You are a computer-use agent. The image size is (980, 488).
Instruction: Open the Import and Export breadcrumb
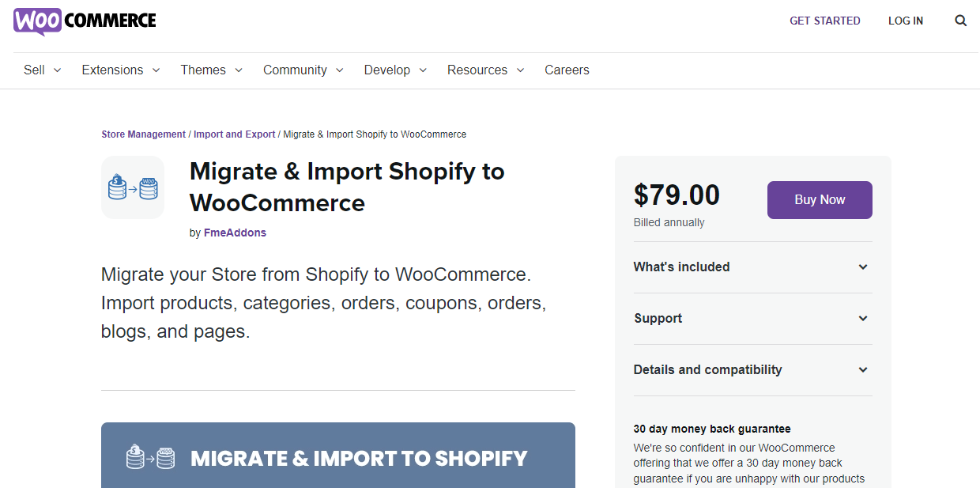pos(235,134)
